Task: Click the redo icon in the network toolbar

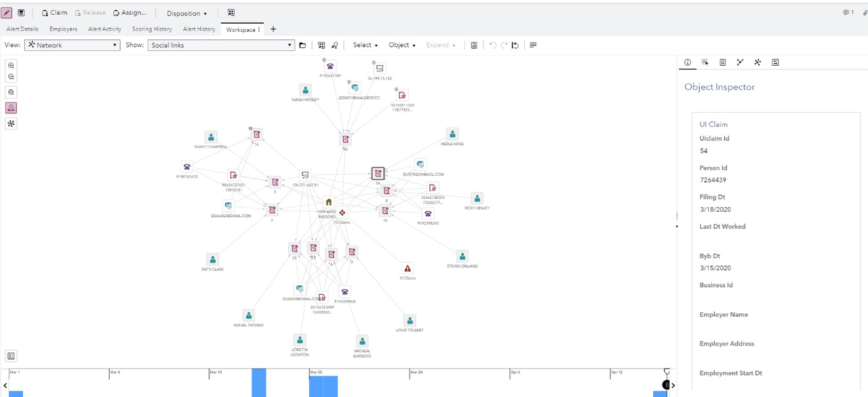Action: (x=504, y=45)
